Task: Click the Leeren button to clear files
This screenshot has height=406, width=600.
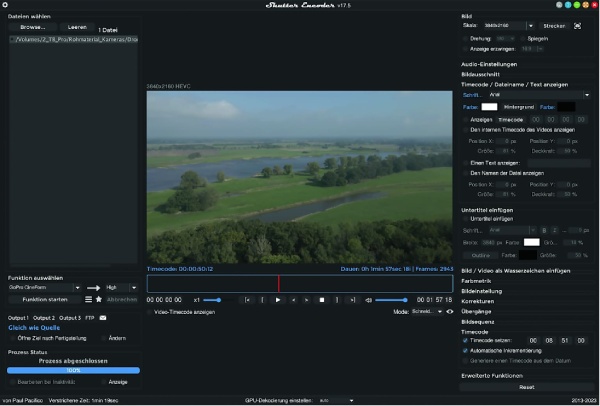Action: 77,27
